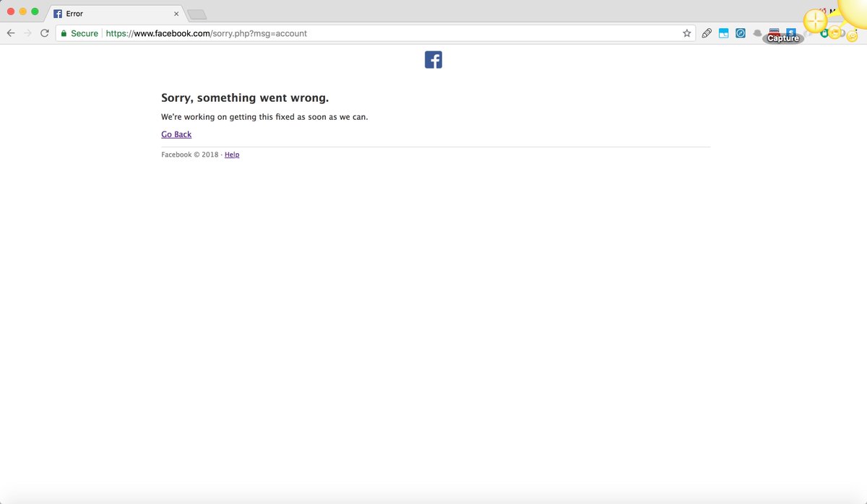Click the blue screenshot extension icon
Viewport: 867px width, 504px height.
pos(723,32)
